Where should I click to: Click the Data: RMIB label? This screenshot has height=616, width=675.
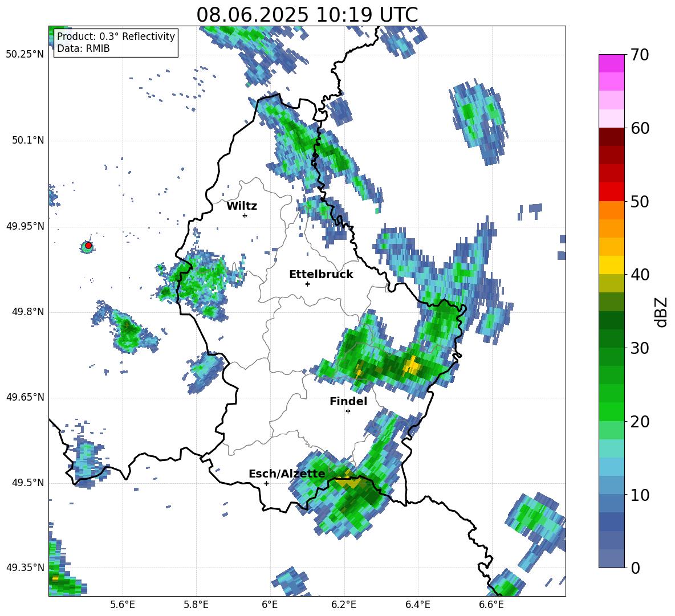coord(83,48)
